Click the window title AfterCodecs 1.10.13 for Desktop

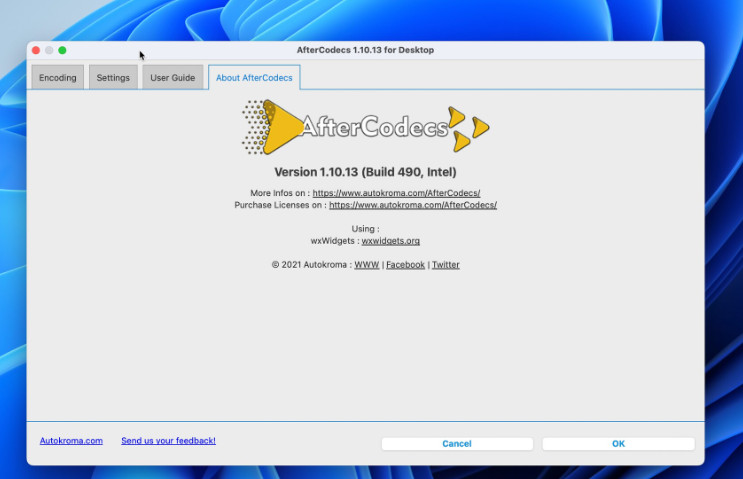click(x=365, y=50)
